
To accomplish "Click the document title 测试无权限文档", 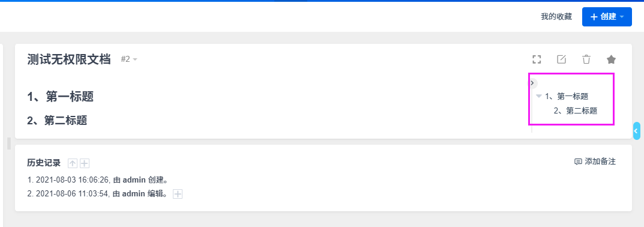I will tap(69, 59).
